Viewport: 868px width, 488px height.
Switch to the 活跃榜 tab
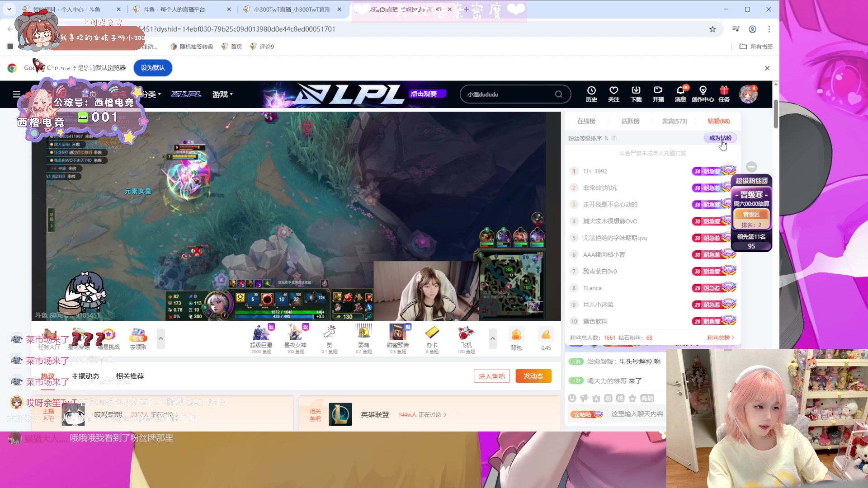[630, 121]
